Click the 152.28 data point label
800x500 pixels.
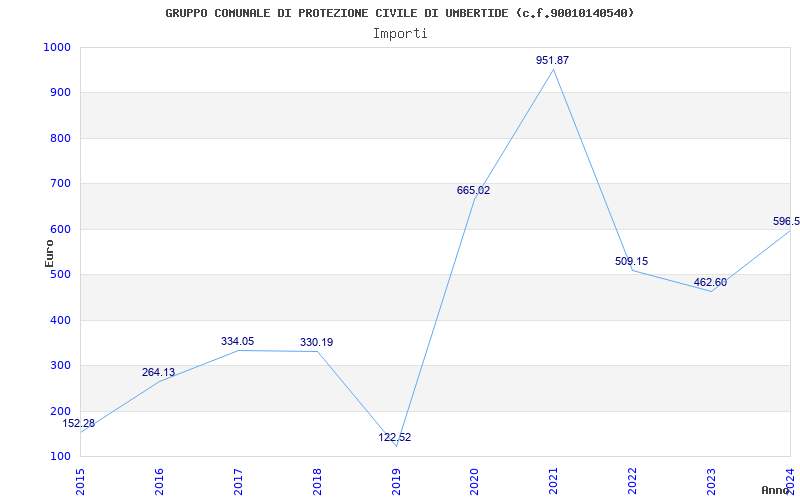click(79, 423)
